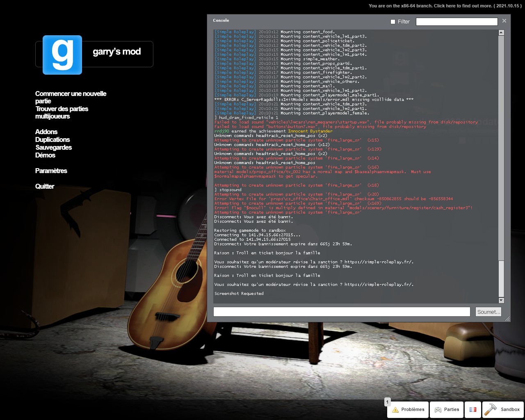This screenshot has height=420, width=525.
Task: Click the notification badge showing 1
Action: 387,402
